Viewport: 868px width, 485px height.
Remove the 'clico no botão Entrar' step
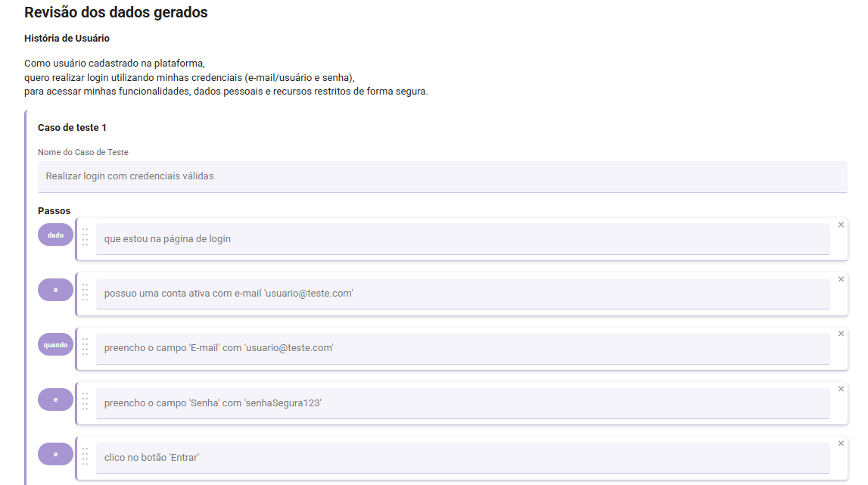pyautogui.click(x=841, y=443)
